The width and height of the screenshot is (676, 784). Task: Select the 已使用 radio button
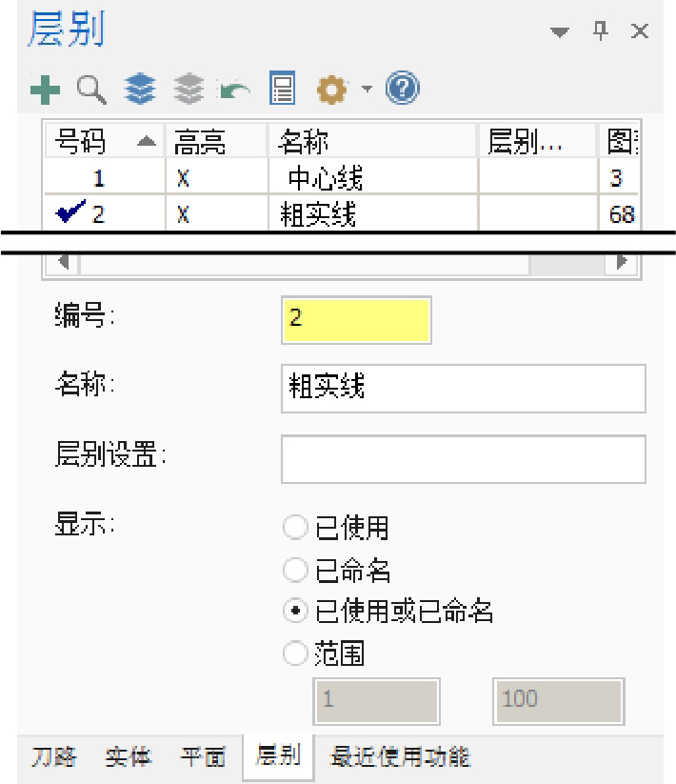click(296, 527)
